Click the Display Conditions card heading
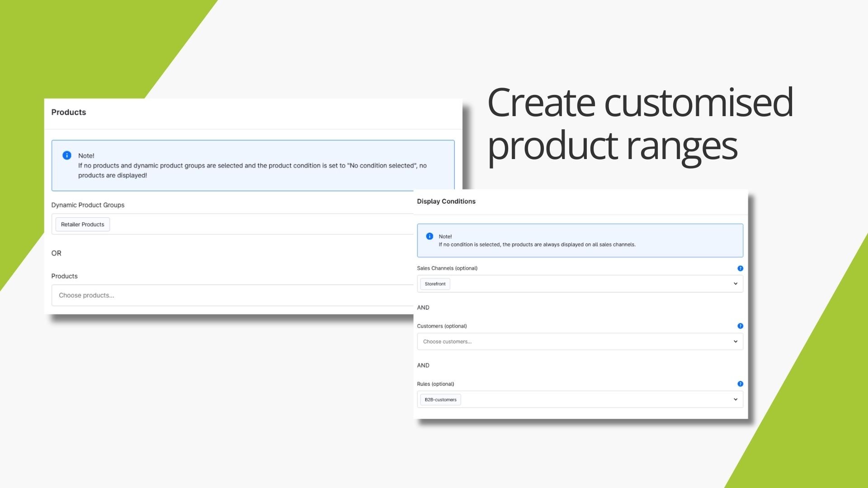 coord(446,202)
